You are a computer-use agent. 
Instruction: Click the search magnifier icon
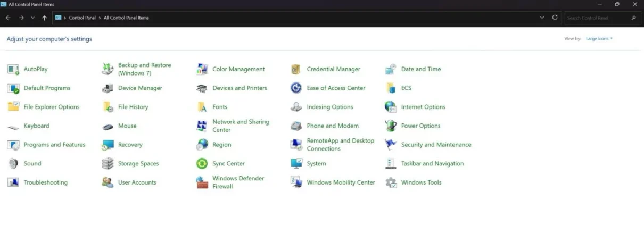coord(633,18)
